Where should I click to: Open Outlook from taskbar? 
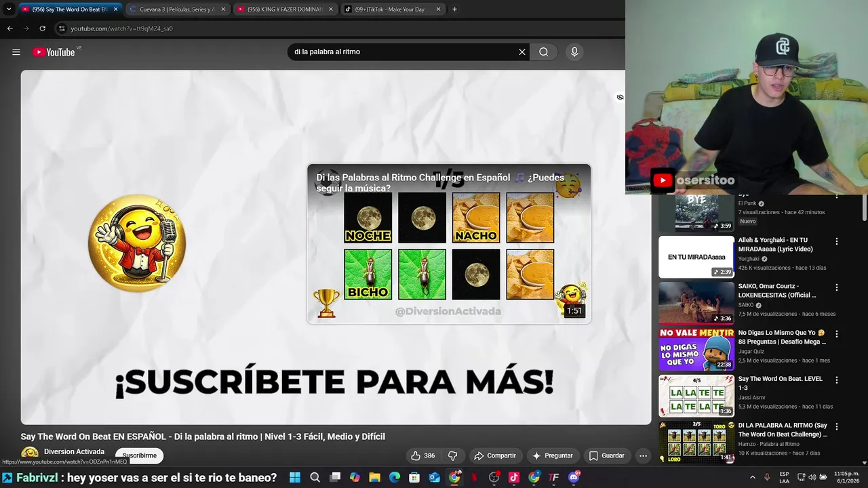click(x=435, y=478)
